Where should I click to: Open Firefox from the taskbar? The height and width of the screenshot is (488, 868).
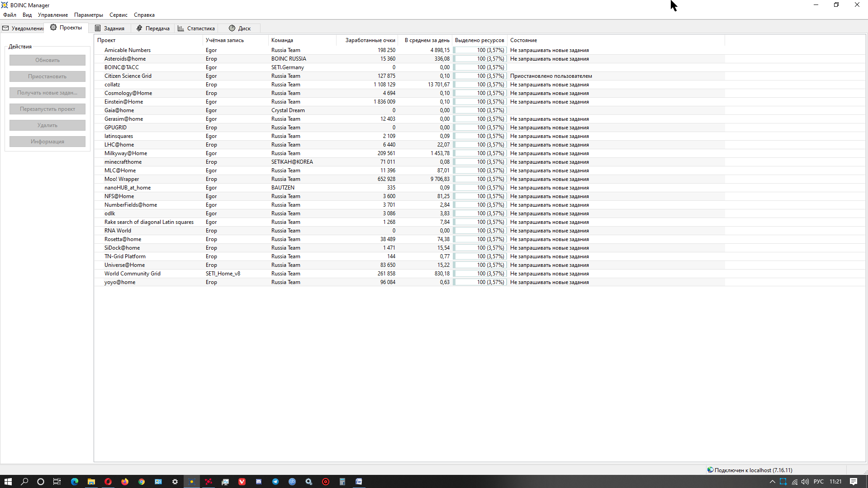[x=125, y=482]
